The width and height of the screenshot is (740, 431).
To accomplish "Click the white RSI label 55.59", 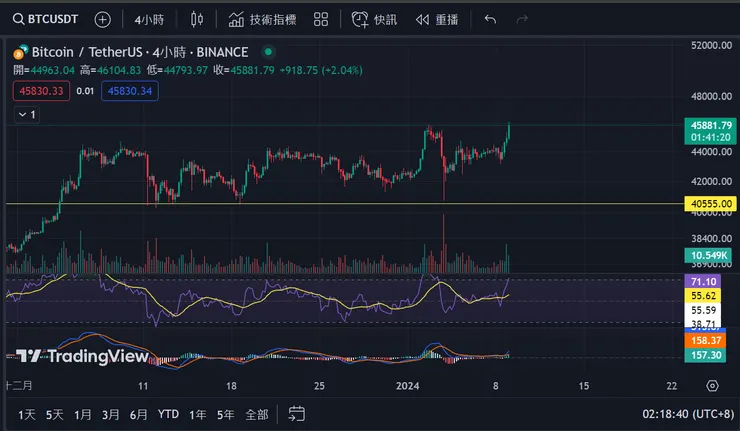I will pos(703,310).
